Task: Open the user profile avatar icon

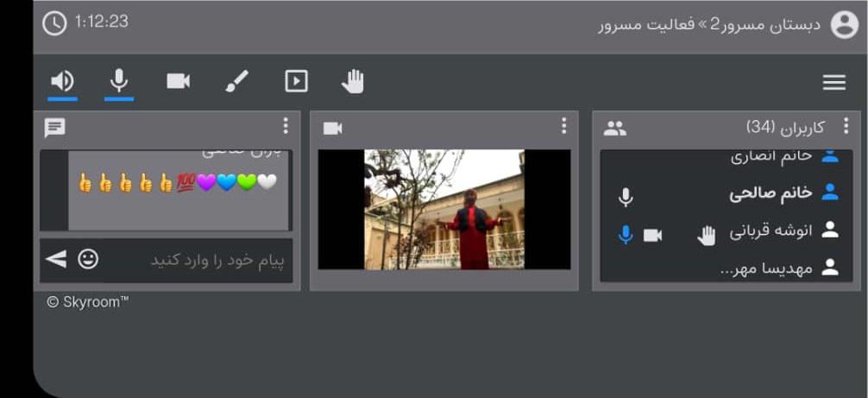Action: (844, 25)
